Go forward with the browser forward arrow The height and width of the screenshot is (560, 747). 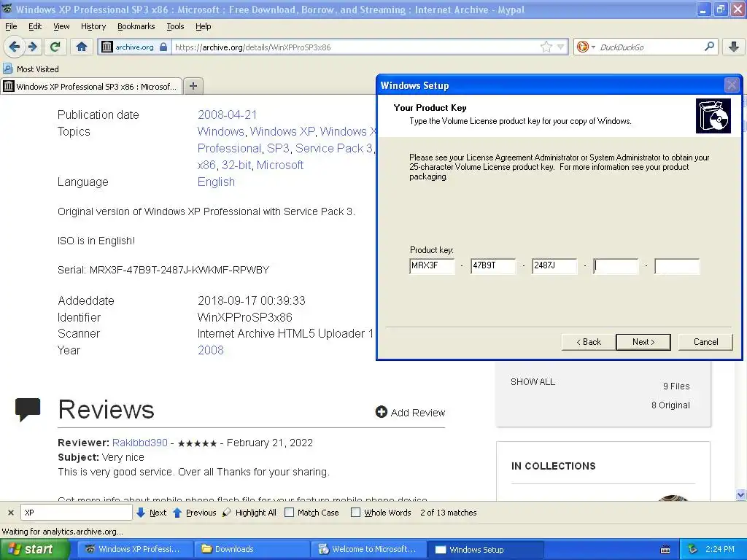tap(32, 47)
